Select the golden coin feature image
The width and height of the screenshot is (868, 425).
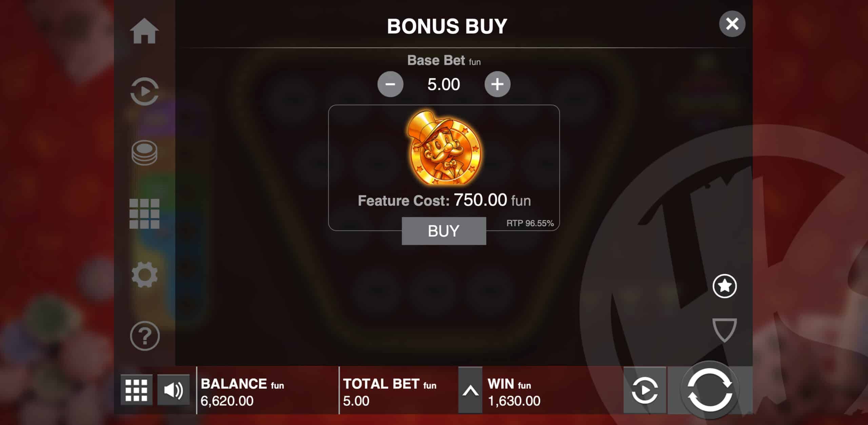444,148
